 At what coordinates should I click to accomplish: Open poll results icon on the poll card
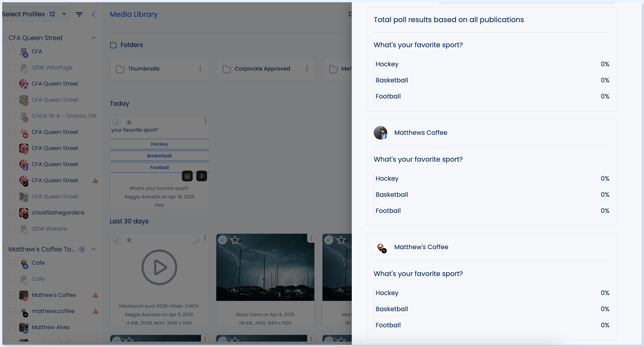pos(187,176)
